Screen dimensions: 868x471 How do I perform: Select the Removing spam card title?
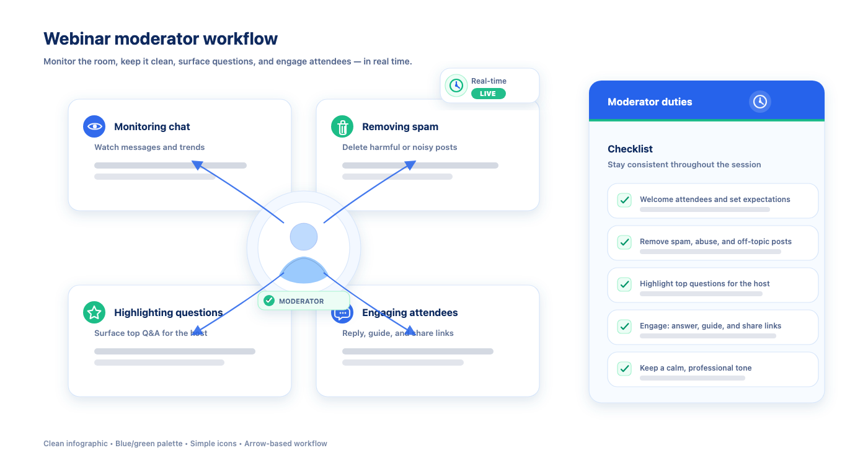click(400, 126)
